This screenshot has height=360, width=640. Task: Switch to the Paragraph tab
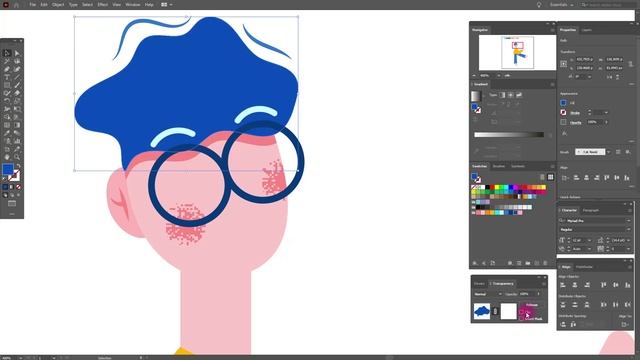pyautogui.click(x=591, y=210)
